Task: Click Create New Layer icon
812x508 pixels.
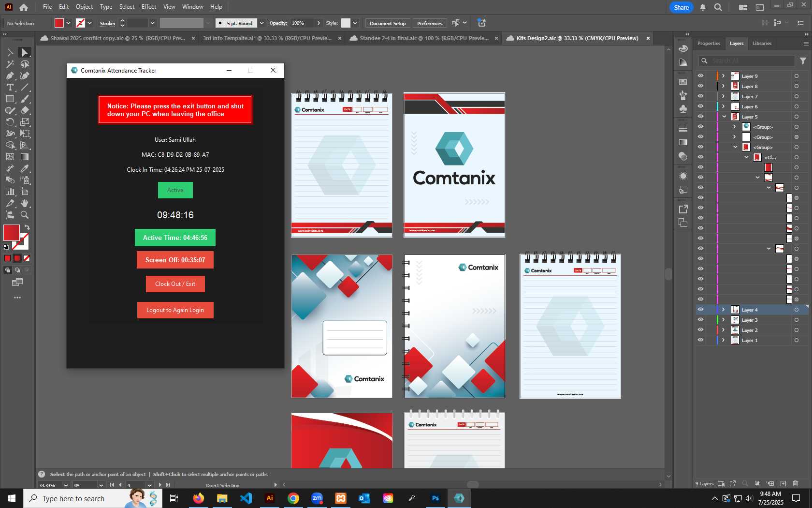Action: 783,483
